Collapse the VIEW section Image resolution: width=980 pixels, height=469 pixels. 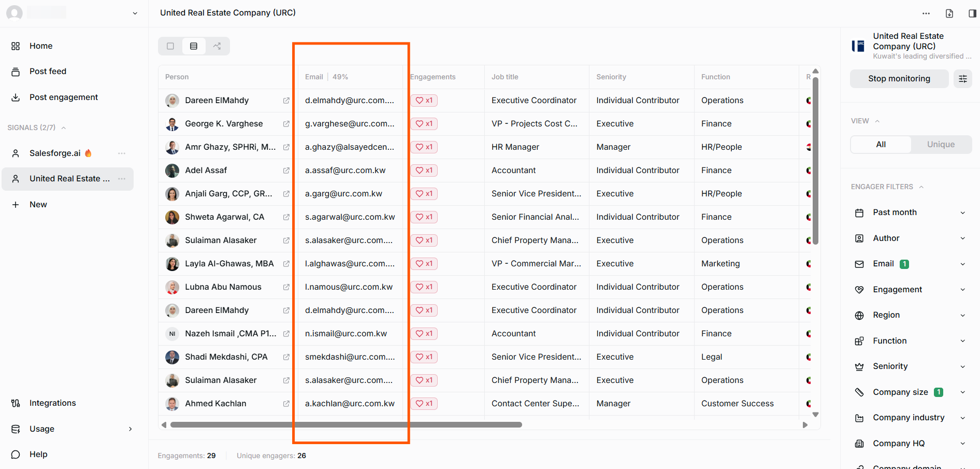click(x=877, y=121)
